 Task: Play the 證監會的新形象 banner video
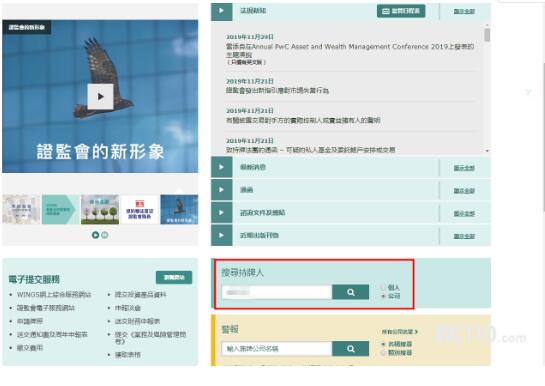click(100, 96)
